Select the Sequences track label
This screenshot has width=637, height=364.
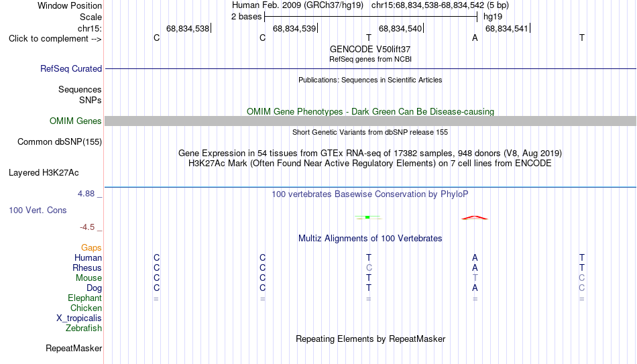[80, 89]
